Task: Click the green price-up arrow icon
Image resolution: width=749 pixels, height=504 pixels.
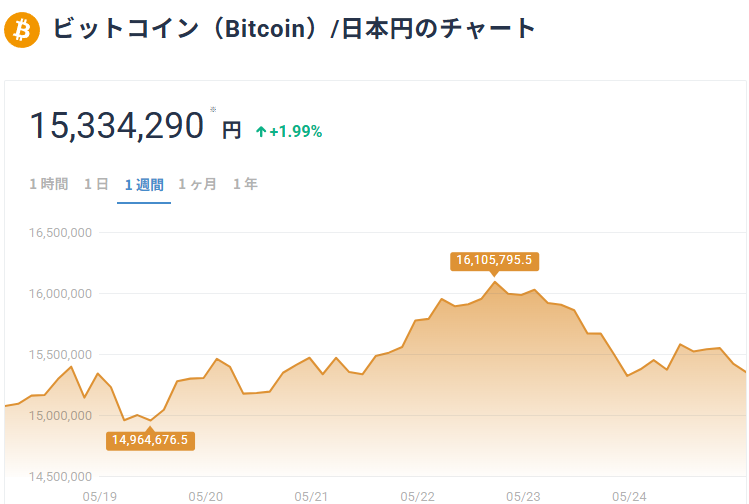Action: tap(261, 131)
